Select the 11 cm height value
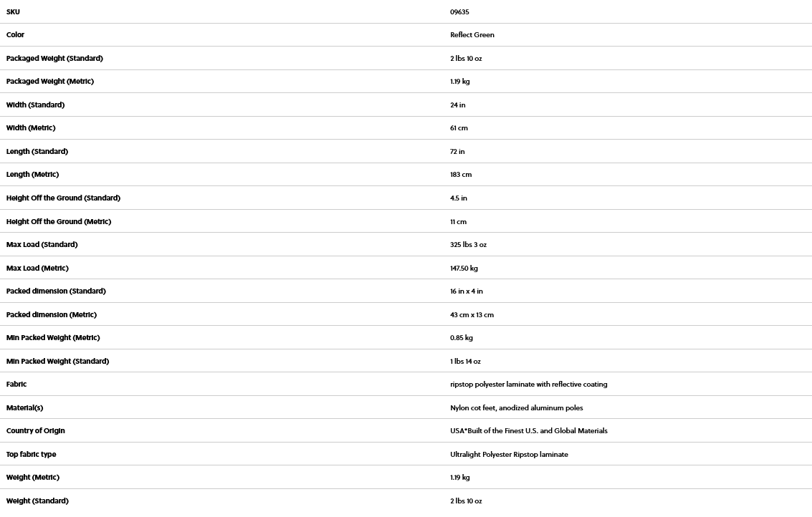Image resolution: width=812 pixels, height=517 pixels. coord(458,222)
